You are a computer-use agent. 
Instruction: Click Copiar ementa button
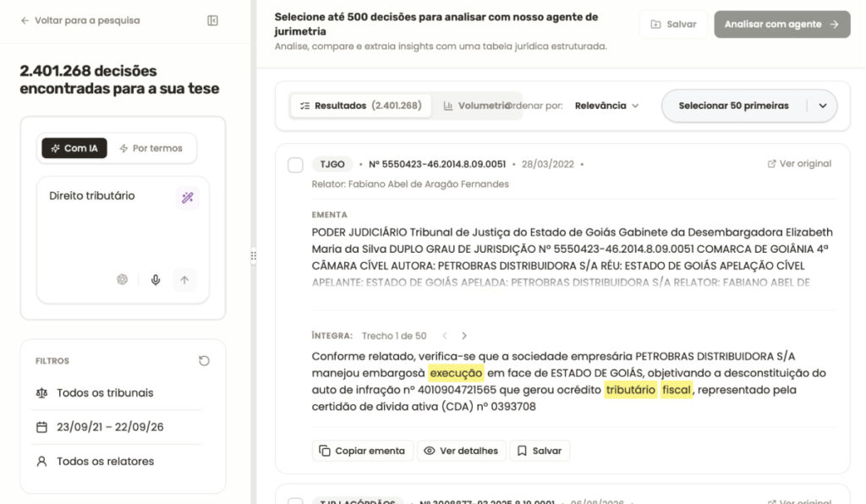[362, 451]
